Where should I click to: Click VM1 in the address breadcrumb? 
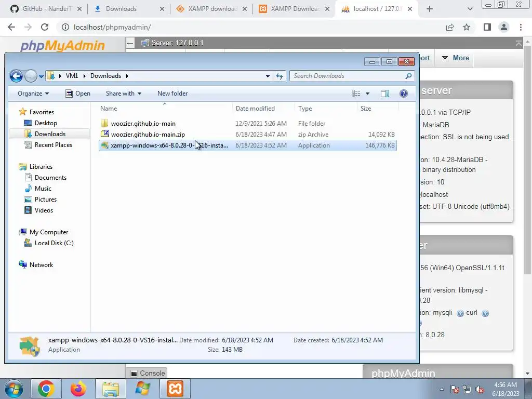(72, 76)
